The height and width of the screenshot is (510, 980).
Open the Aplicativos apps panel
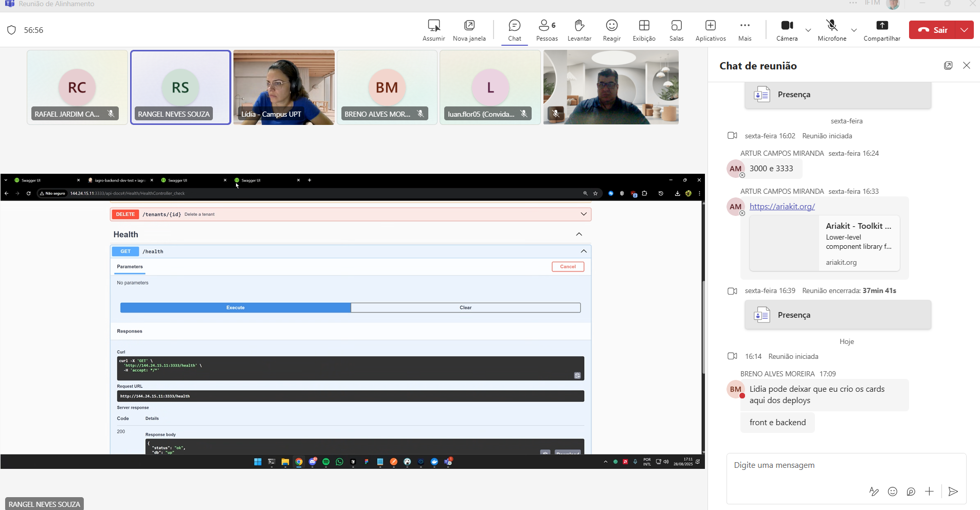coord(711,30)
